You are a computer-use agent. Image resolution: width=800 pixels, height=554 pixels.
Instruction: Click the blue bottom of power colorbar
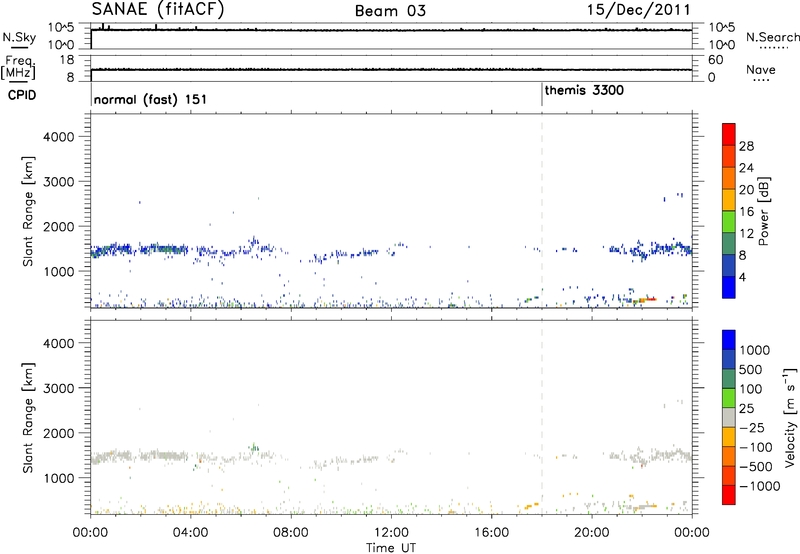point(729,287)
